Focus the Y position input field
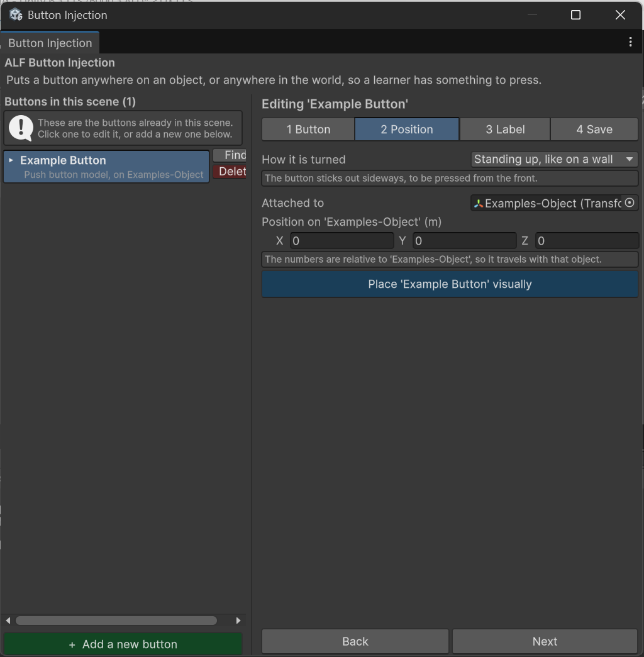 click(465, 241)
